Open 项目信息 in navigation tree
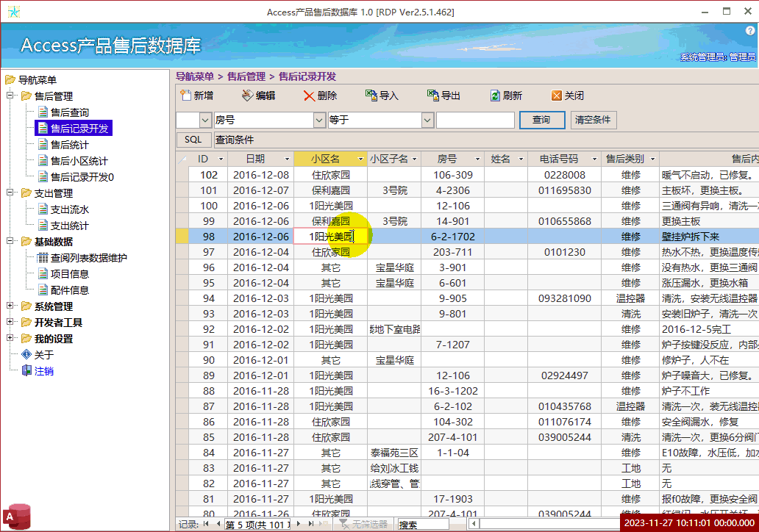This screenshot has height=532, width=759. 70,274
